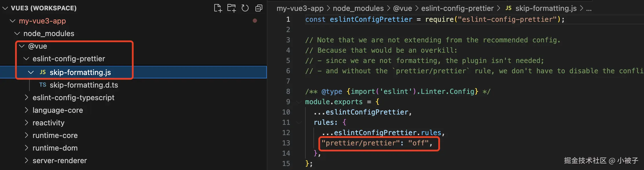
Task: Click the JS file icon beside skip-formatting.js
Action: point(43,72)
